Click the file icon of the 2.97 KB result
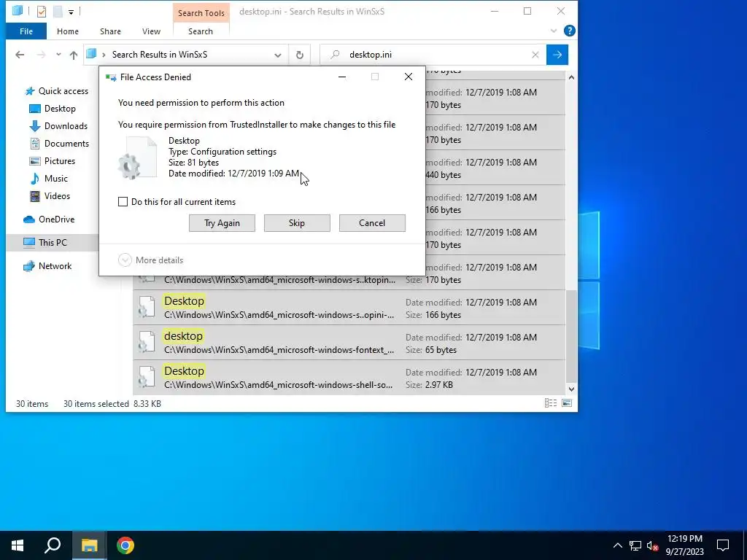Screen dimensions: 747x560 146,378
